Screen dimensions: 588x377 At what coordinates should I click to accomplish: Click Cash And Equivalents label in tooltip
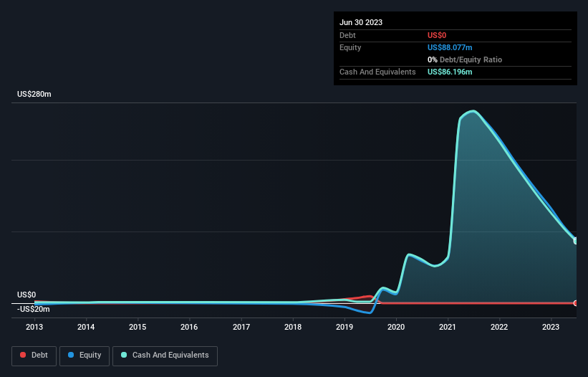(x=377, y=72)
